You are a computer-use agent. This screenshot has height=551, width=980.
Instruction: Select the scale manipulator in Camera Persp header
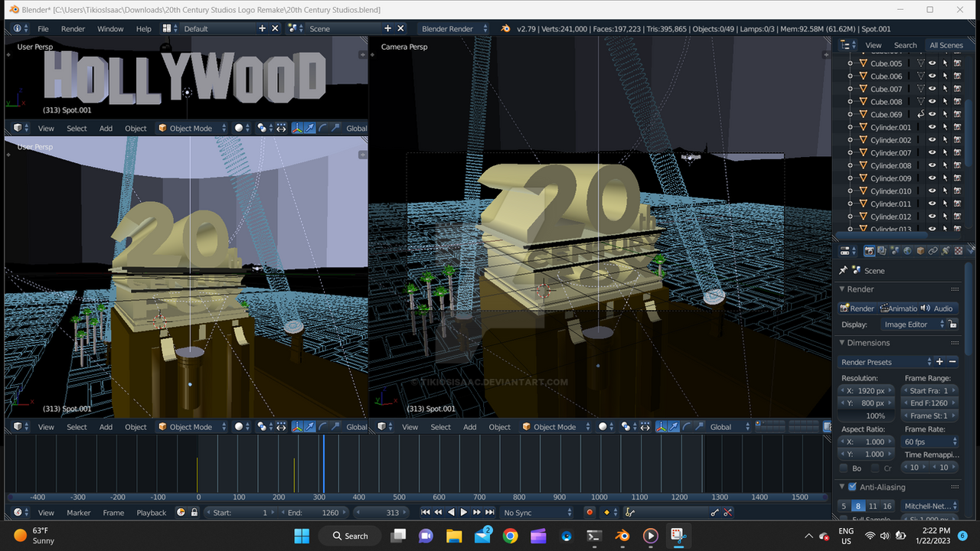698,427
